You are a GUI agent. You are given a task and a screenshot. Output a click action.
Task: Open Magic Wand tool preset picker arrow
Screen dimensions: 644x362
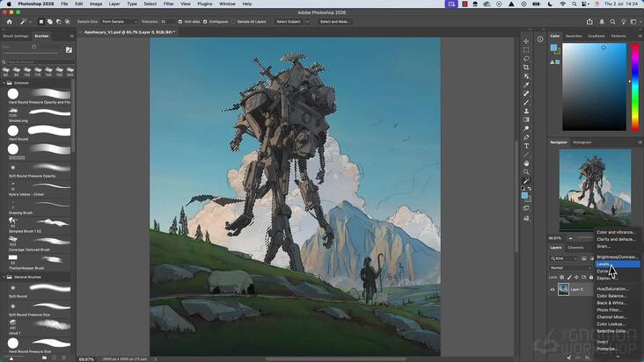[30, 22]
